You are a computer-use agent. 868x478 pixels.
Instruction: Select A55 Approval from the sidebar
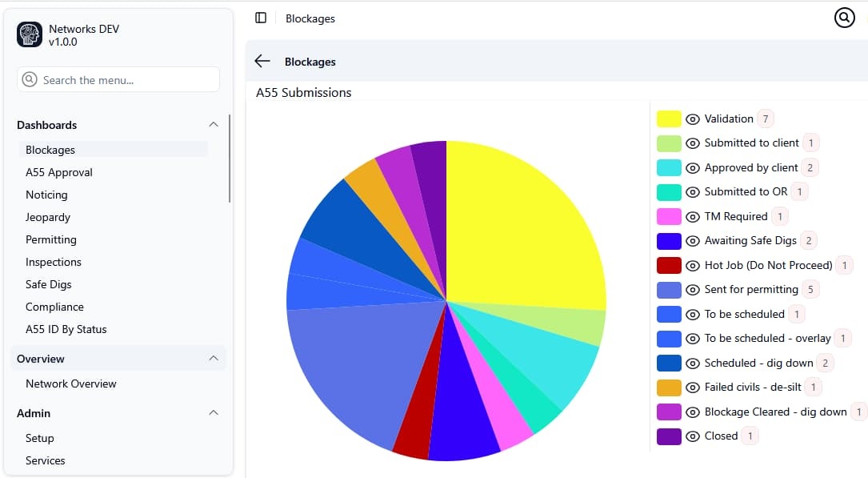coord(58,172)
